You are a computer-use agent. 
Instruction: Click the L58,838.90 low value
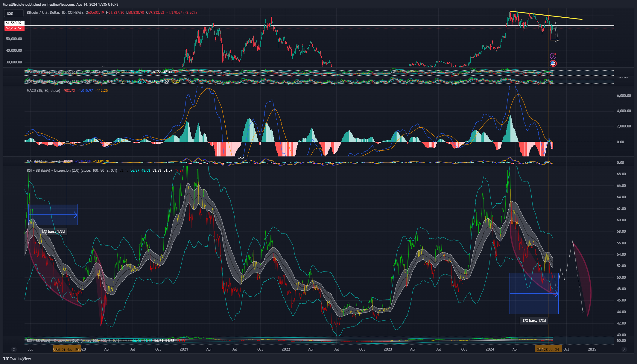[135, 13]
